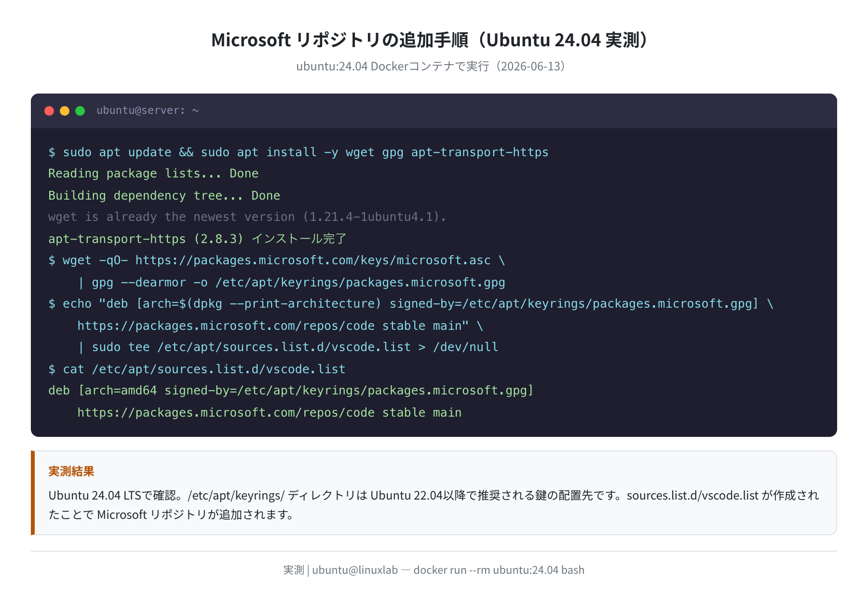
Task: Select the "| sudo tee ... > /dev/null" line
Action: pos(288,347)
